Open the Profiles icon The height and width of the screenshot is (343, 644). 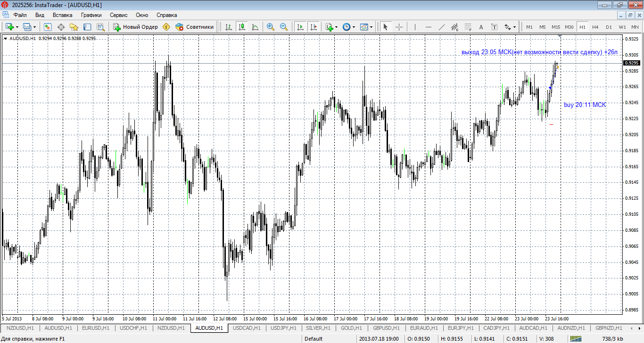(27, 27)
